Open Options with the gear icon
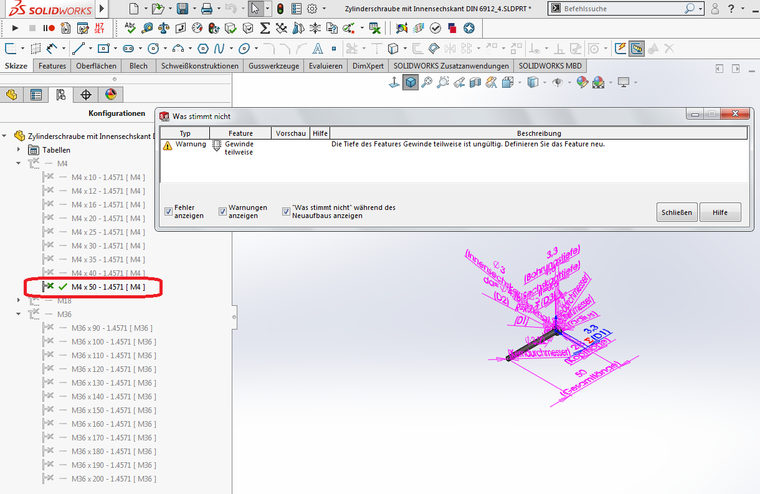 (x=312, y=9)
